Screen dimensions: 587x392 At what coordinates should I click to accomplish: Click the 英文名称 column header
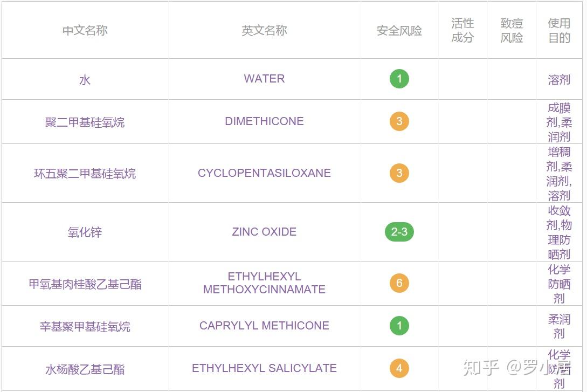tap(264, 30)
